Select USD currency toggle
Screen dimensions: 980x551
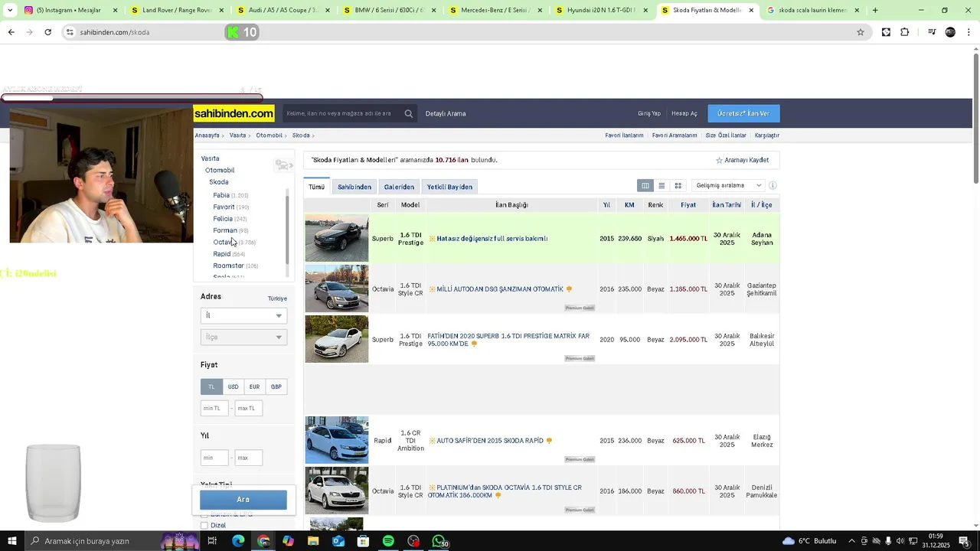(233, 386)
